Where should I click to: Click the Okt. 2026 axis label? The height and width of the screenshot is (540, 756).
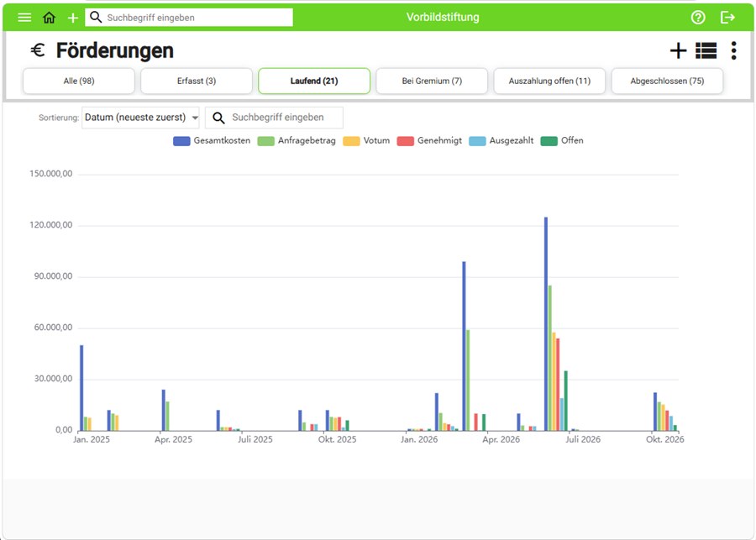click(x=665, y=439)
